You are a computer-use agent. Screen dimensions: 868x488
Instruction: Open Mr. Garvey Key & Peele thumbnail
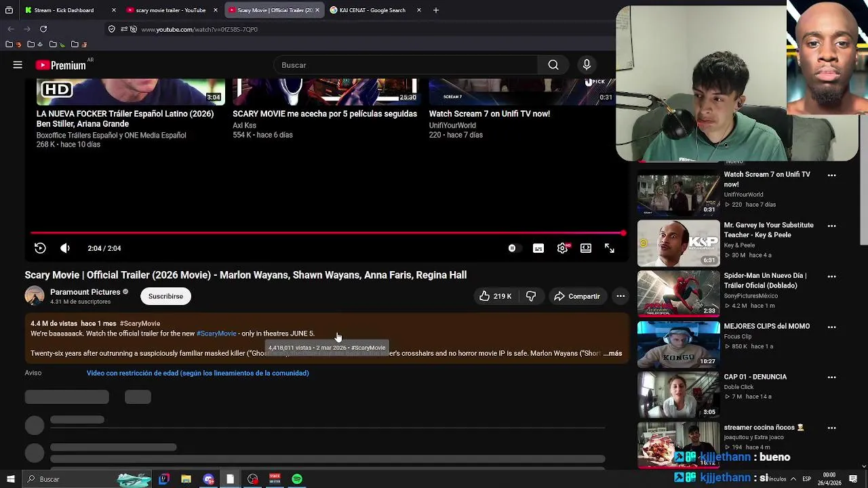coord(678,243)
